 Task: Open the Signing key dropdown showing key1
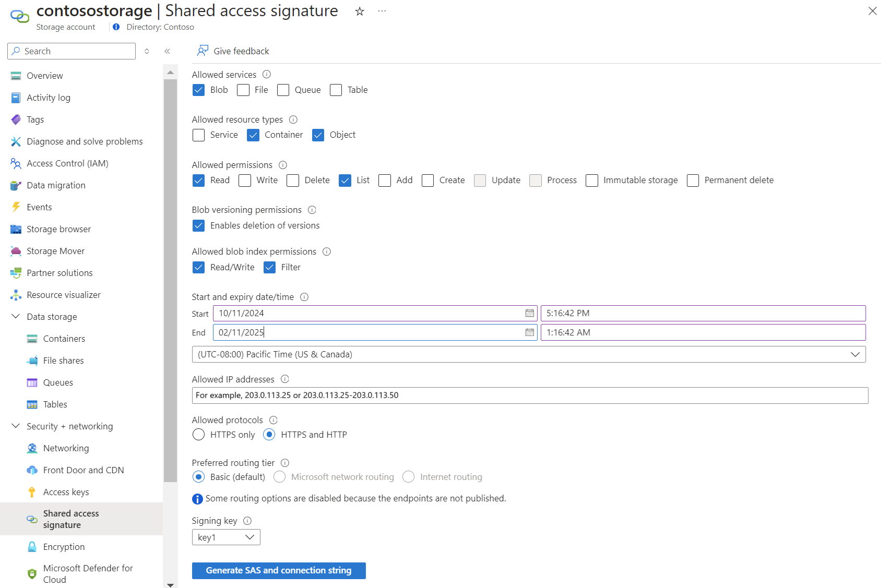(x=225, y=537)
